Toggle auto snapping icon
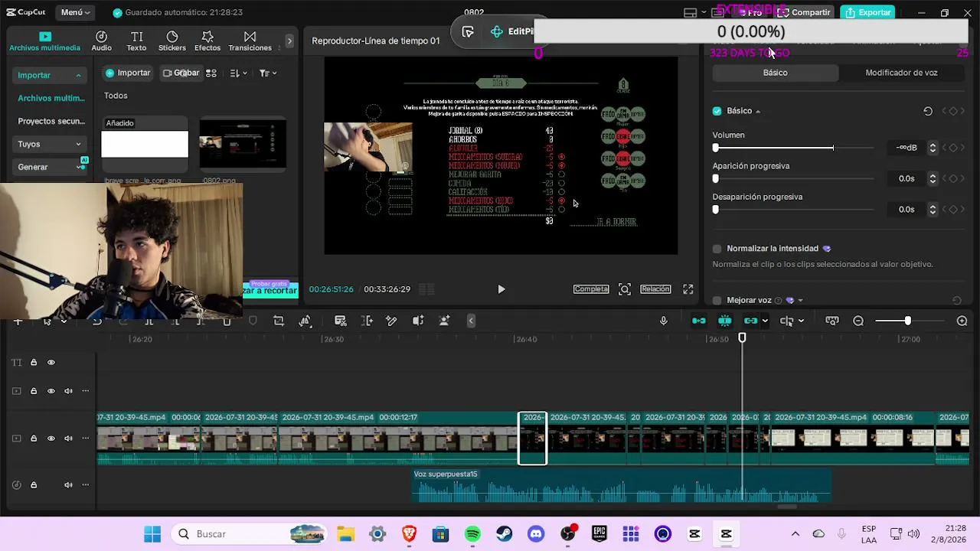Image resolution: width=980 pixels, height=551 pixels. [x=725, y=321]
